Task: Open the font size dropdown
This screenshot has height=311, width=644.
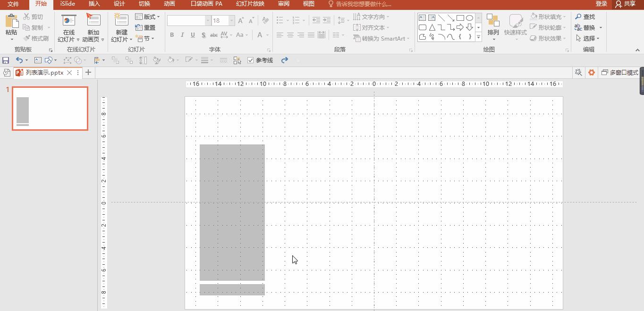Action: coord(231,20)
